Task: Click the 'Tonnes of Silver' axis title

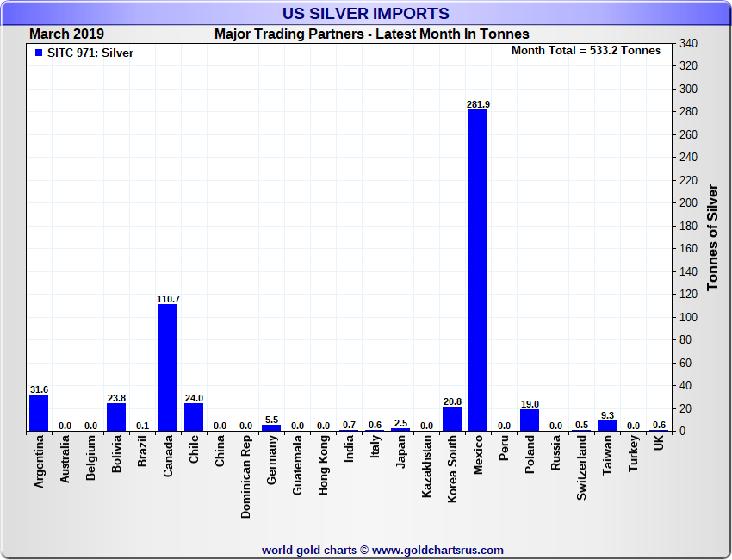Action: pyautogui.click(x=712, y=237)
